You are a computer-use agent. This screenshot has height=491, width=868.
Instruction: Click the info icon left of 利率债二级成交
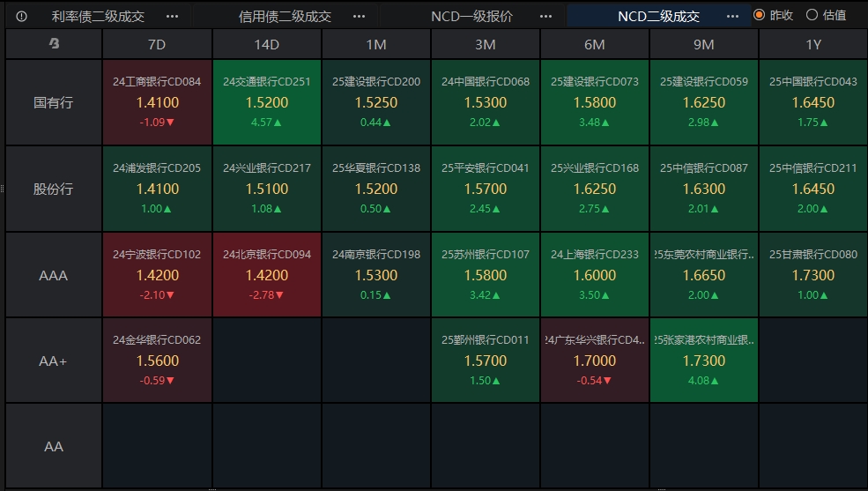coord(21,16)
